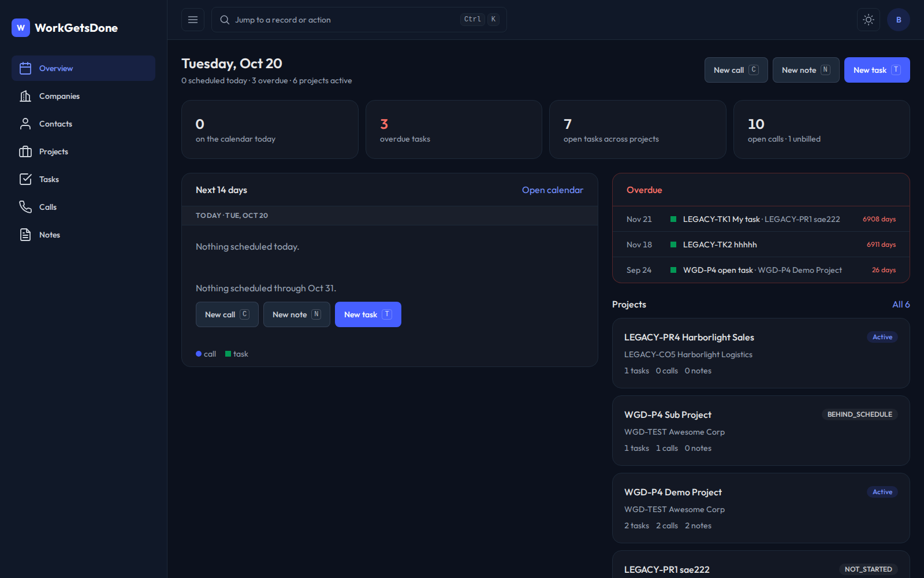Click New task button in page header
924x578 pixels.
point(877,70)
